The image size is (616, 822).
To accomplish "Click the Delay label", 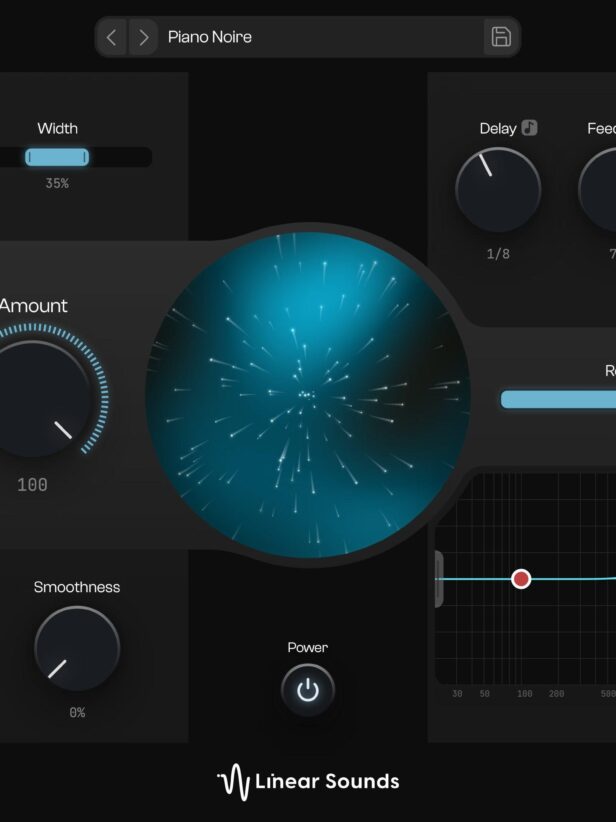I will 498,128.
